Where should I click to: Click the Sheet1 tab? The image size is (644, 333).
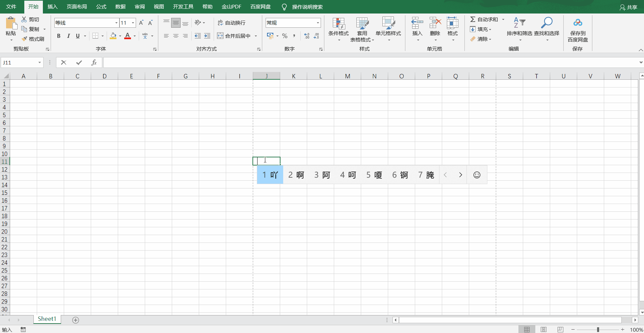pos(47,319)
